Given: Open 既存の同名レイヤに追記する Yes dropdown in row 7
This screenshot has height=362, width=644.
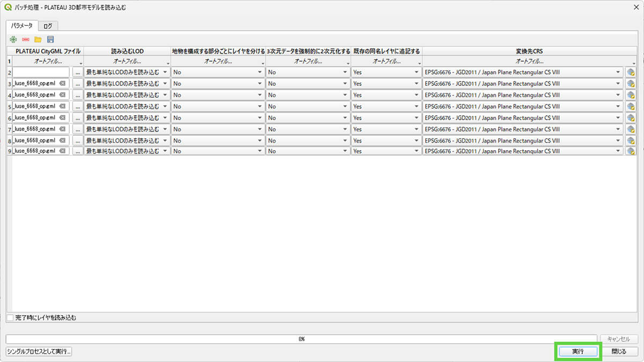Looking at the screenshot, I should click(386, 129).
